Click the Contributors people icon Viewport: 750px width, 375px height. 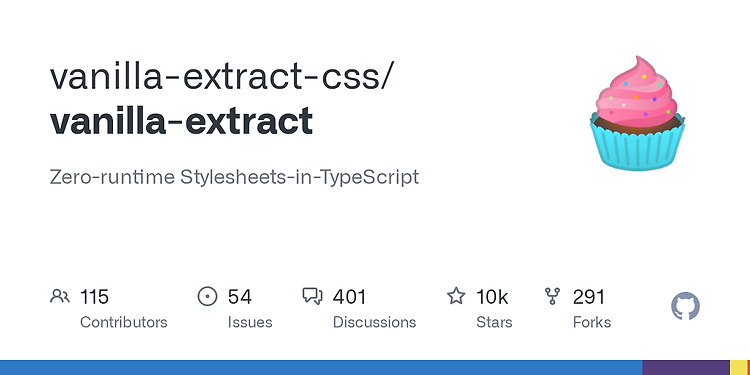[60, 297]
